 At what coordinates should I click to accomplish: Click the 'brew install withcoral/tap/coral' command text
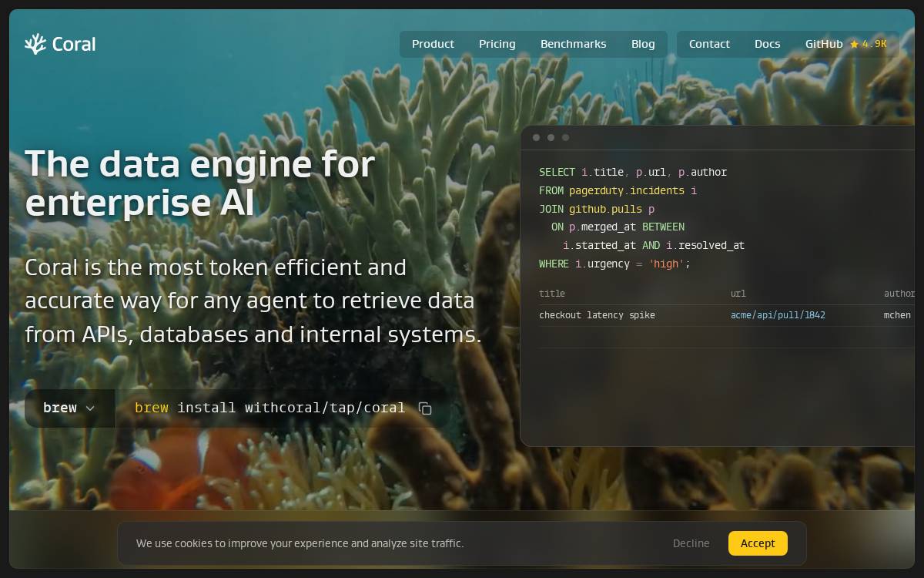click(269, 408)
